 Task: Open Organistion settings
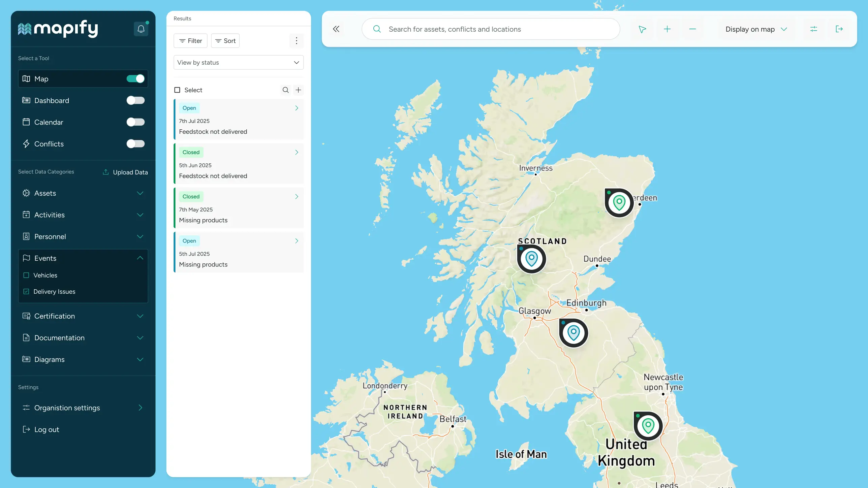(67, 408)
